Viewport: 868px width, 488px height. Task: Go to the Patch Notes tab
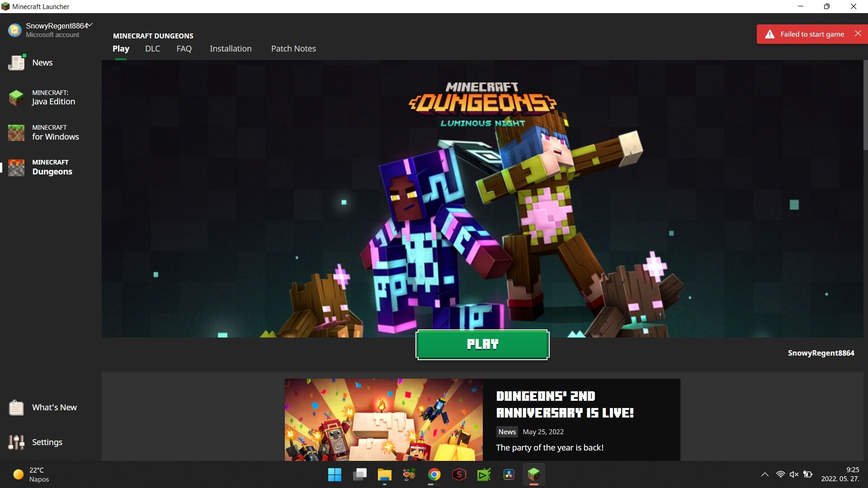(293, 49)
